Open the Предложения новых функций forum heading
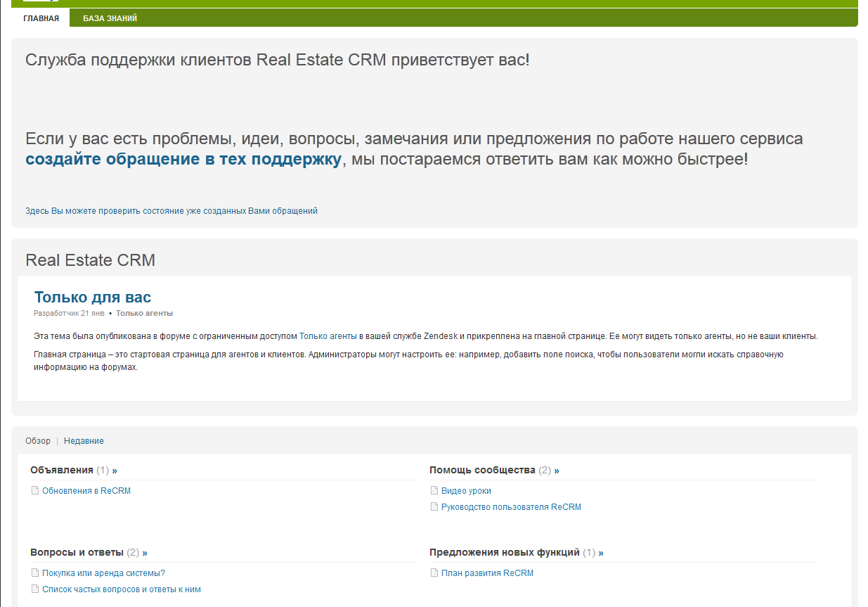868x607 pixels. point(505,552)
